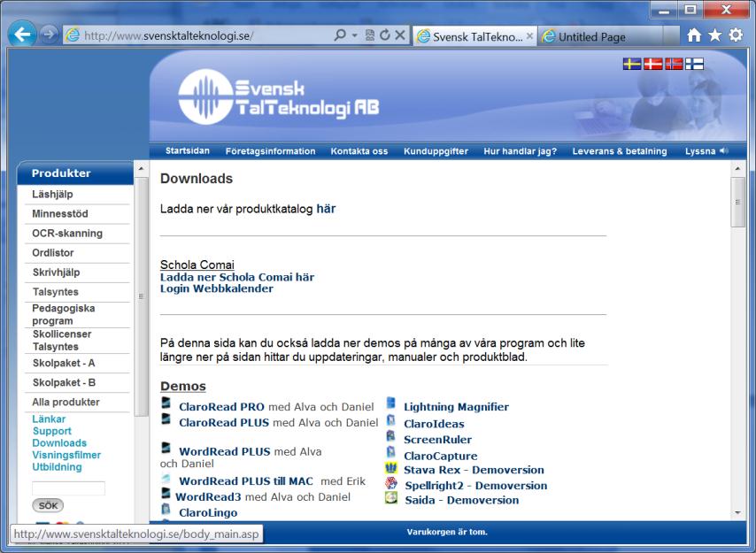
Task: Click the Länkar sidebar link
Action: click(49, 419)
